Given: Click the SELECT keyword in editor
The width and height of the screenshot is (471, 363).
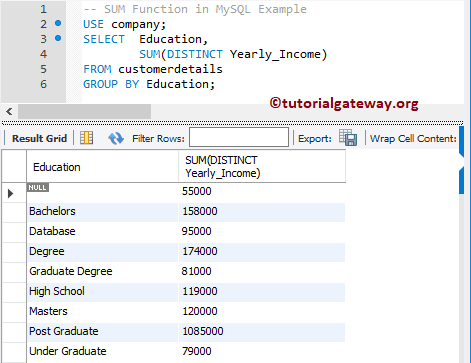Looking at the screenshot, I should pyautogui.click(x=104, y=39).
